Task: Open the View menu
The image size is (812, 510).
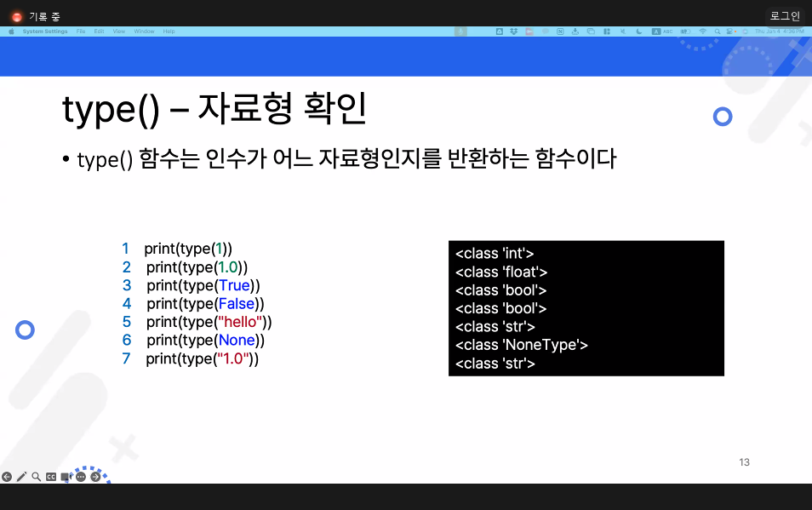Action: 119,32
